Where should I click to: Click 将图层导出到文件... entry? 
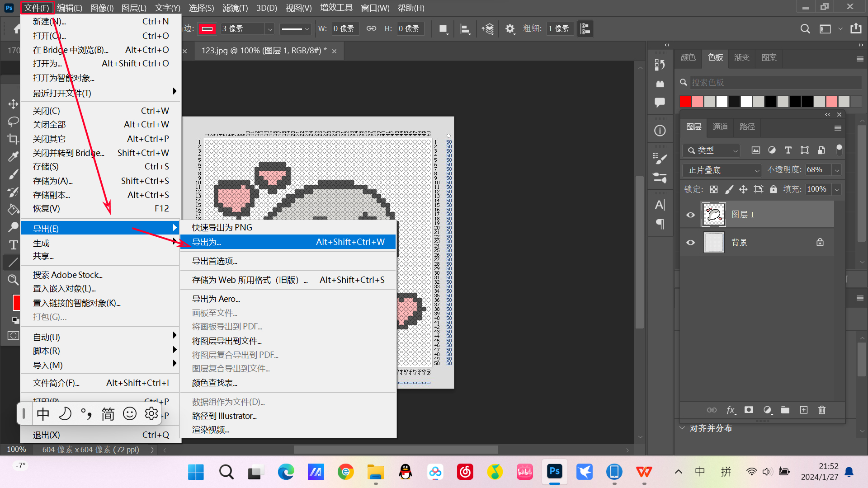(288, 341)
